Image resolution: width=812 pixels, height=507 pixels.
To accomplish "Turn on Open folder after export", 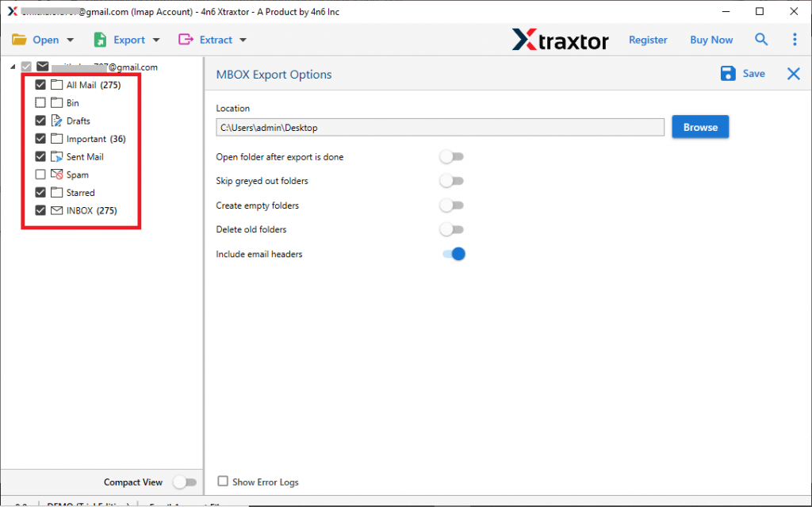I will 451,156.
